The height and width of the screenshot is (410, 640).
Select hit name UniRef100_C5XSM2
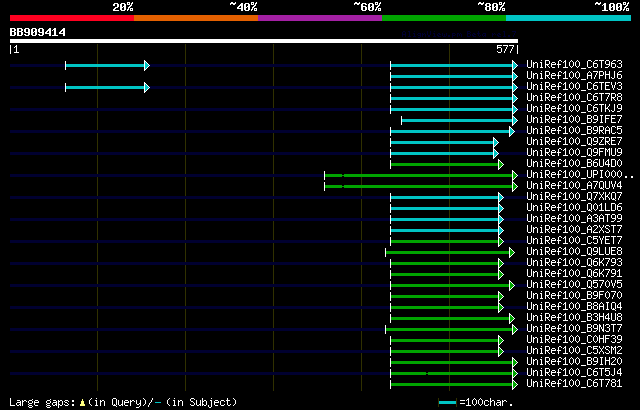pyautogui.click(x=574, y=351)
